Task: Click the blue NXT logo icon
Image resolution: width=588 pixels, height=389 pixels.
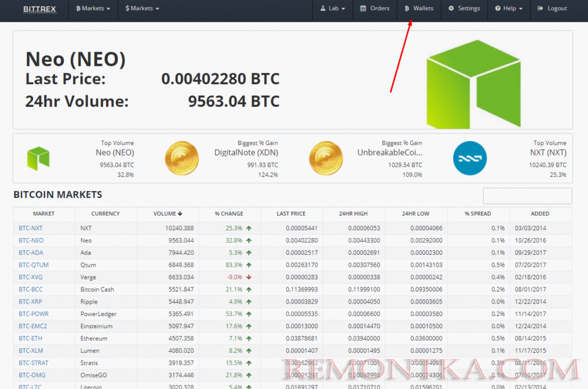Action: (x=470, y=158)
